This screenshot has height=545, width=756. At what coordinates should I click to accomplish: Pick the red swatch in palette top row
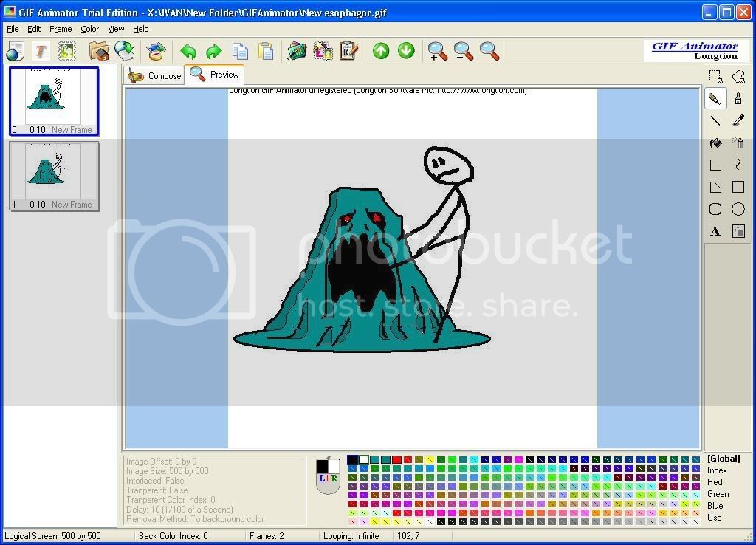396,460
